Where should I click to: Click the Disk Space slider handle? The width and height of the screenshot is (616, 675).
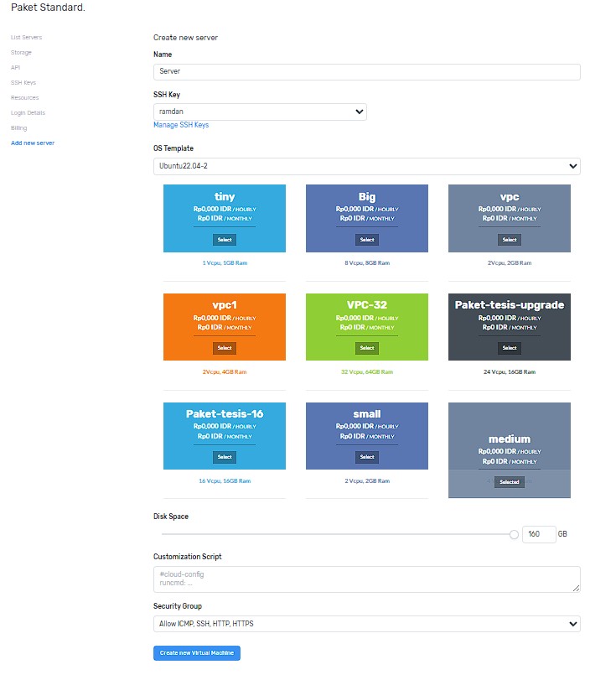tap(514, 535)
